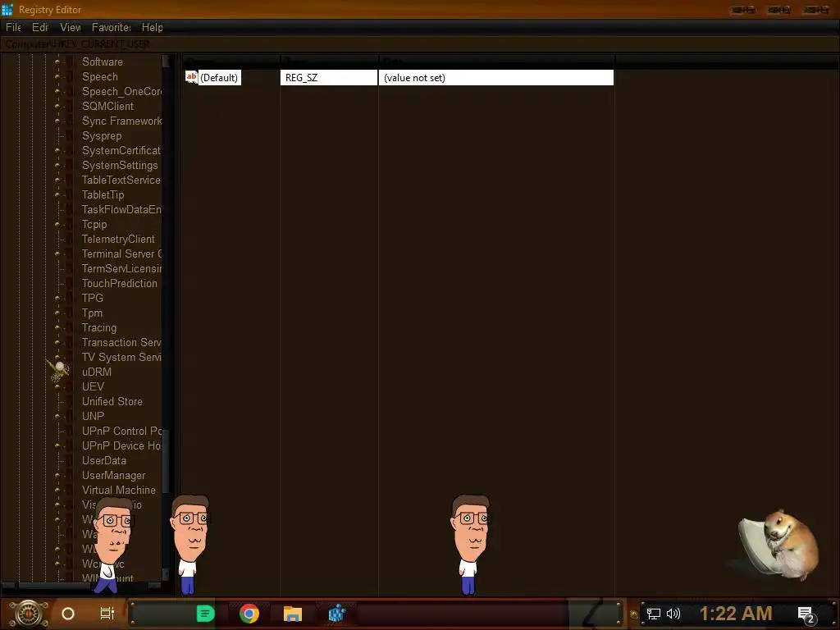Expand the Software key
Viewport: 840px width, 630px height.
click(x=57, y=62)
